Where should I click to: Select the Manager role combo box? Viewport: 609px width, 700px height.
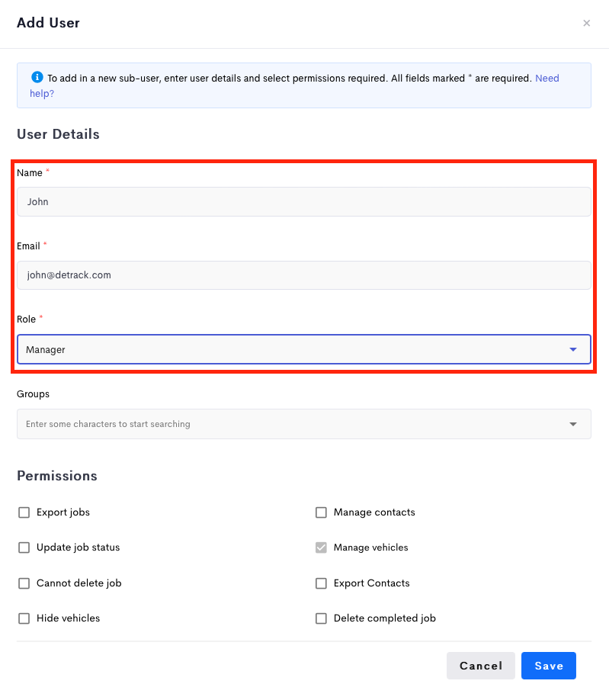pos(304,349)
